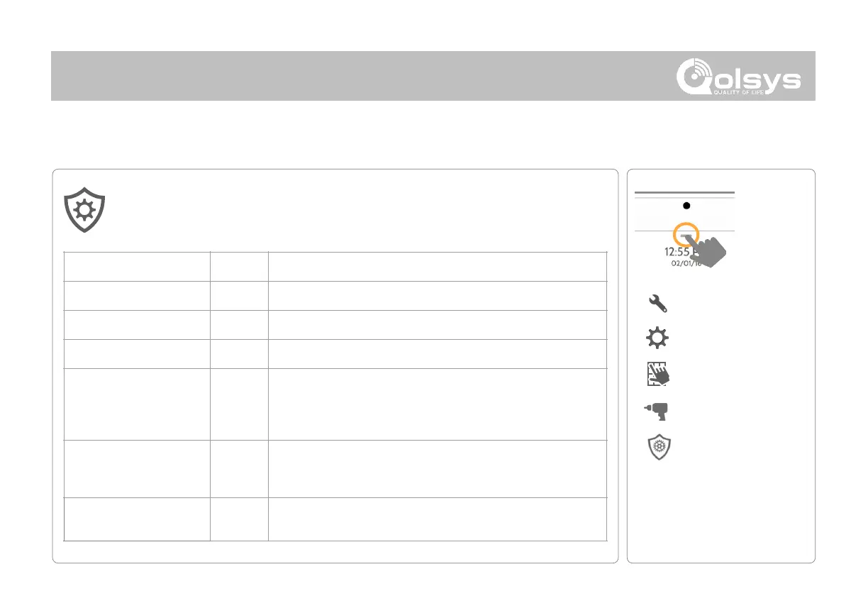Click the black dot above the orange circle
Viewport: 868px width, 613px height.
(685, 206)
